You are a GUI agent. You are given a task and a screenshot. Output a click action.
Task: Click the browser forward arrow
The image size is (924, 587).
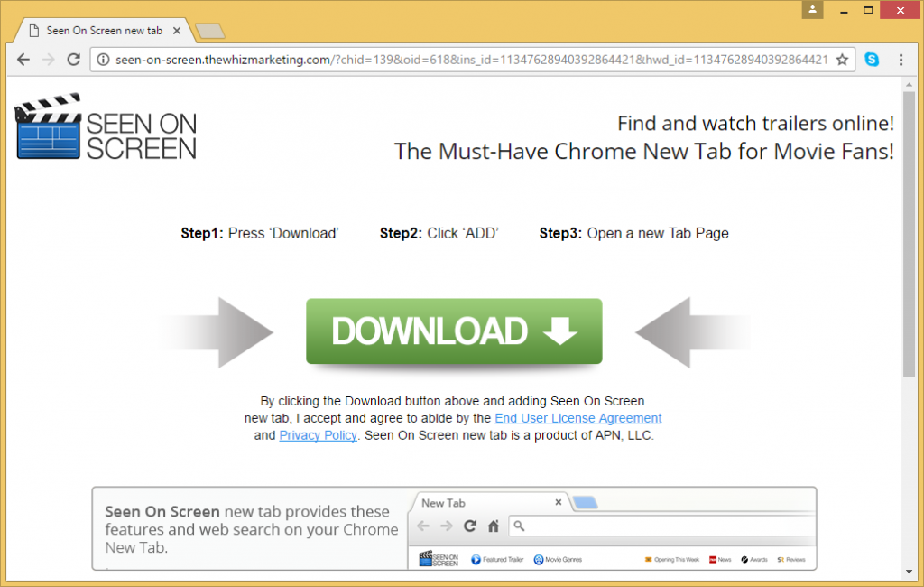coord(49,60)
